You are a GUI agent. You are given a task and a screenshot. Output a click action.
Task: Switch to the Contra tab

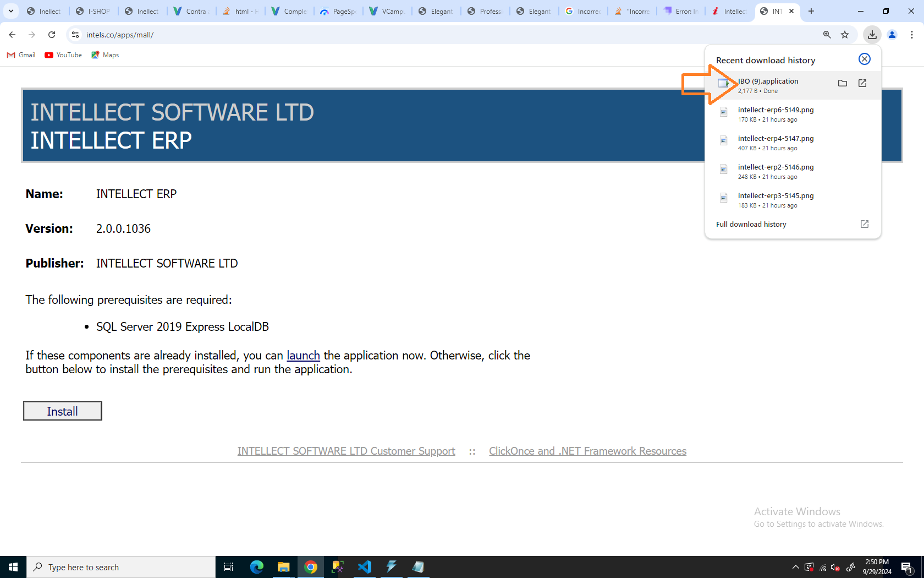point(191,11)
